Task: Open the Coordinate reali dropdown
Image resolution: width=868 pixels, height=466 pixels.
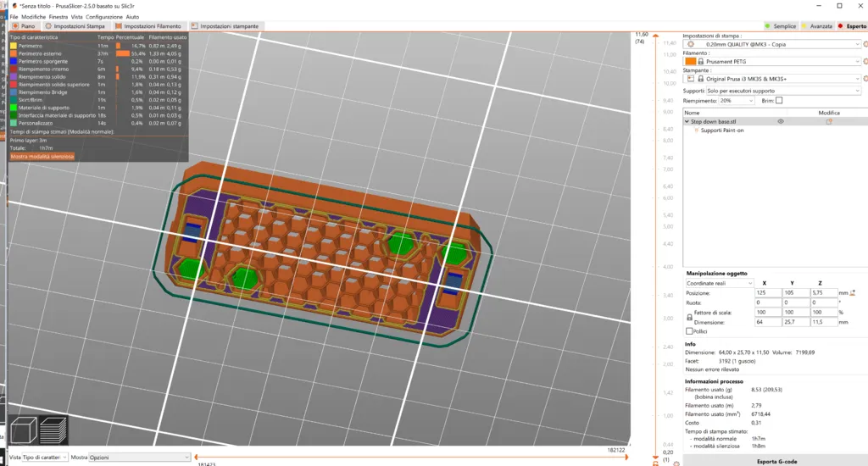Action: 719,283
